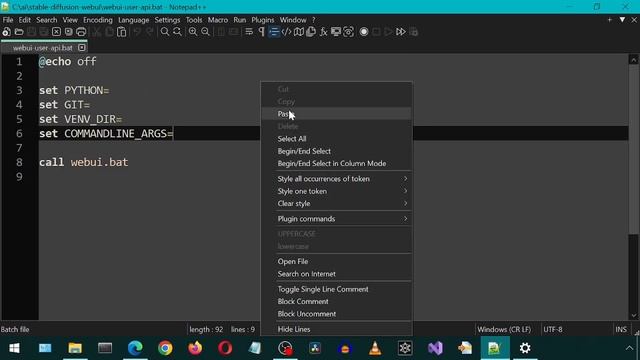Choose Block Uncomment in context menu
The width and height of the screenshot is (640, 360).
(x=336, y=314)
